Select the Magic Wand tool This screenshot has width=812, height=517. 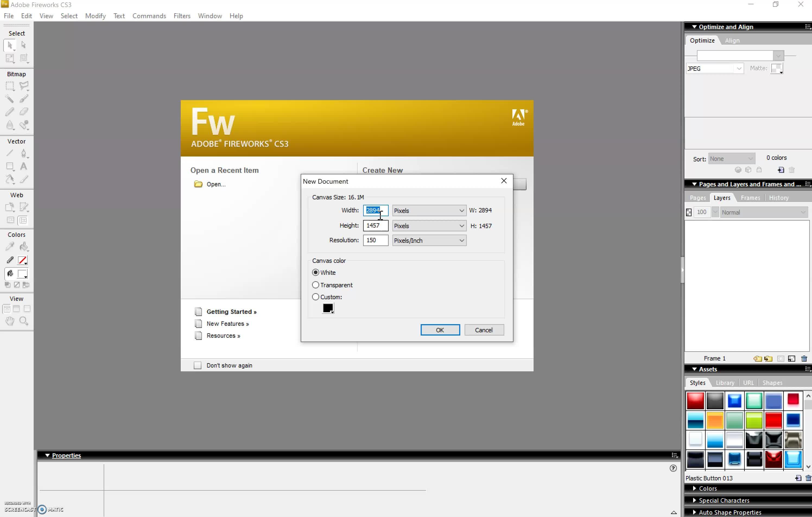(9, 99)
